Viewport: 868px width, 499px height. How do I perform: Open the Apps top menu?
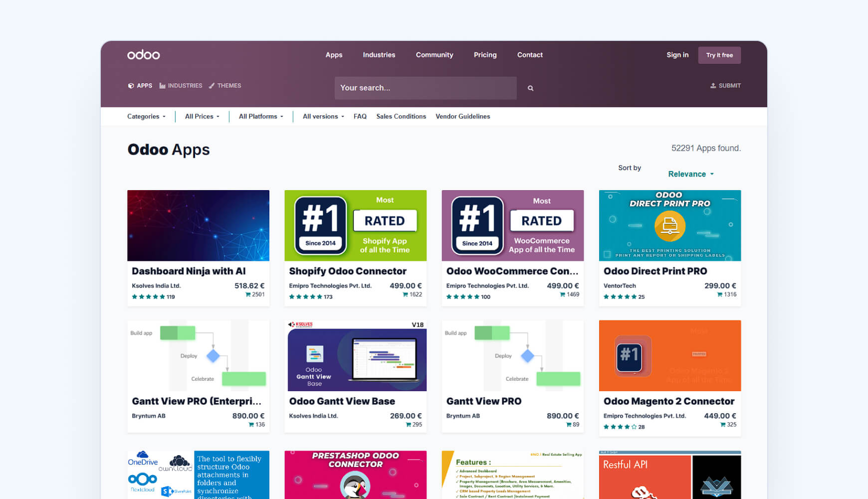(x=334, y=55)
